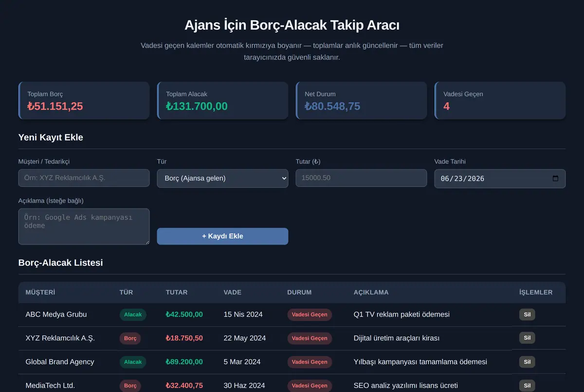Click the page title Ajans İçin Borç-Alacak Takip Aracı
Image resolution: width=584 pixels, height=392 pixels.
[x=292, y=25]
